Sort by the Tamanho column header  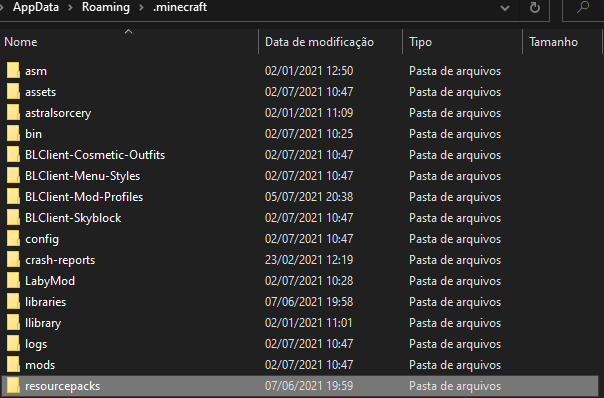pyautogui.click(x=553, y=42)
